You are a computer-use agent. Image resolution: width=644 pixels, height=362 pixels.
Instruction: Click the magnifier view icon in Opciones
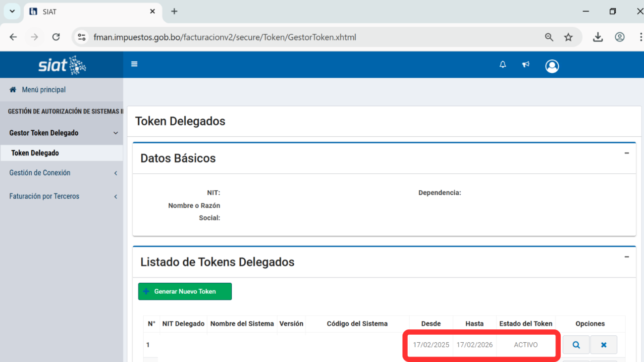pos(576,345)
